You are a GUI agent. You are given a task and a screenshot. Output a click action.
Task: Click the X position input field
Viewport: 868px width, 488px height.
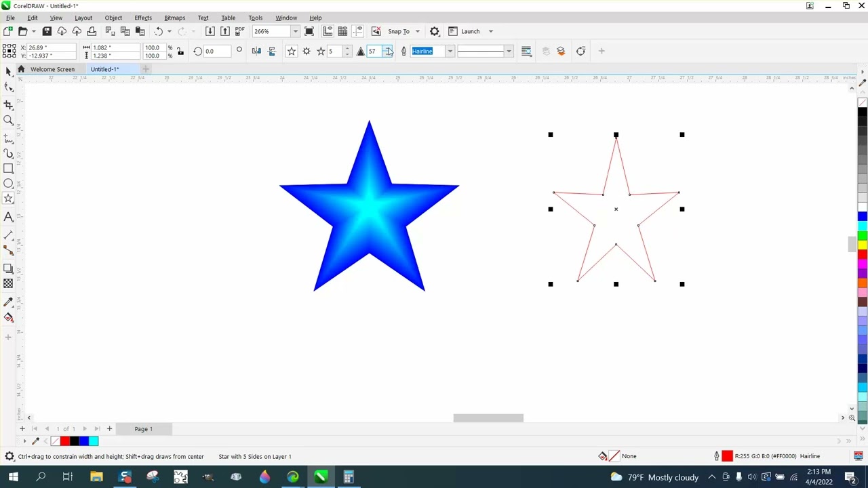[x=51, y=47]
